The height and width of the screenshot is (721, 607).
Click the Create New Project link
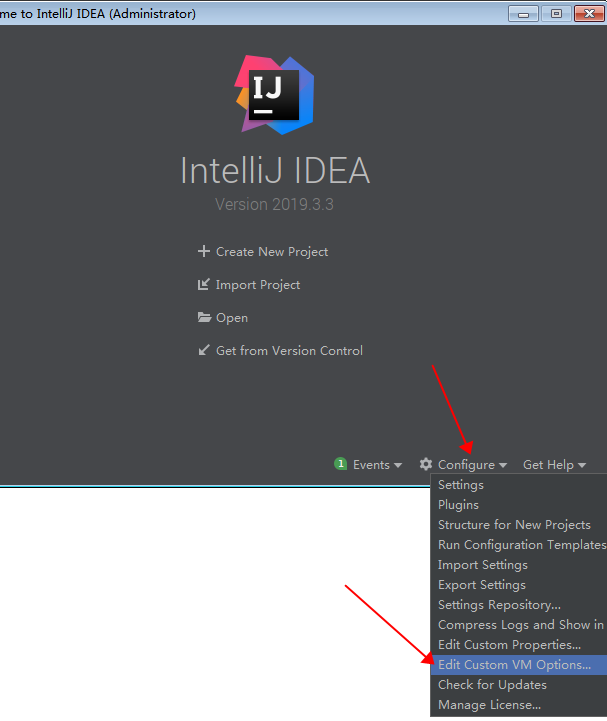coord(272,252)
